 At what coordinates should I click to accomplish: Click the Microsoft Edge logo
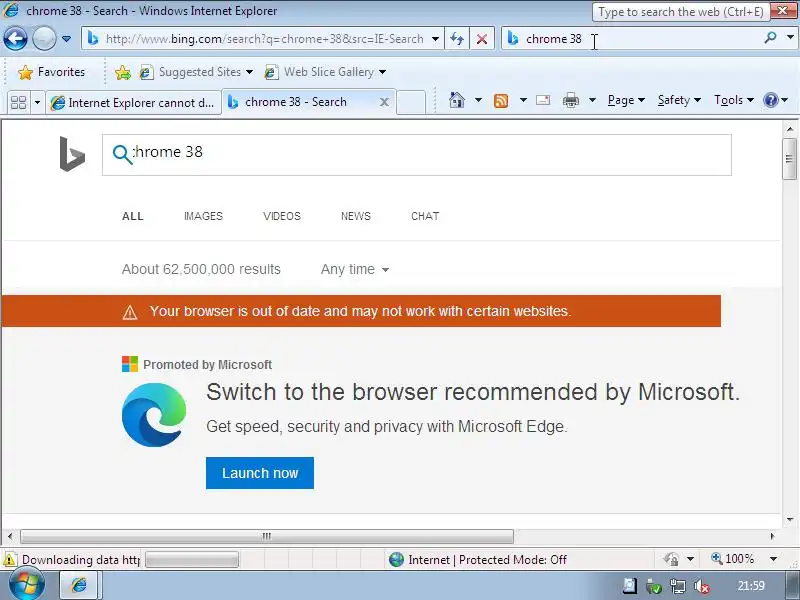pos(154,415)
